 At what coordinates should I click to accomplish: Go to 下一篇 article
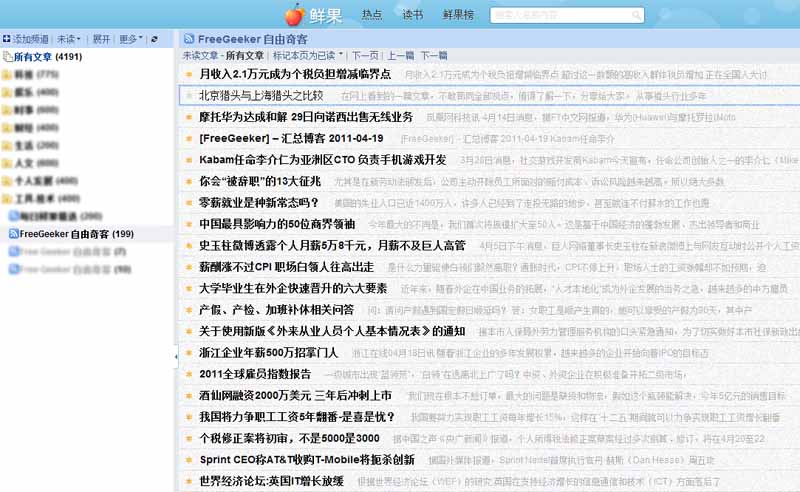click(434, 55)
